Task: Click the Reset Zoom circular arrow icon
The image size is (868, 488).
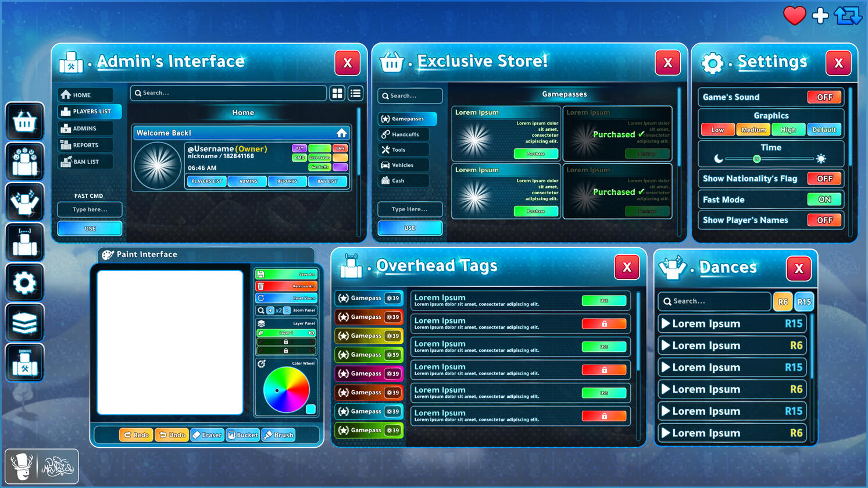Action: pos(261,298)
